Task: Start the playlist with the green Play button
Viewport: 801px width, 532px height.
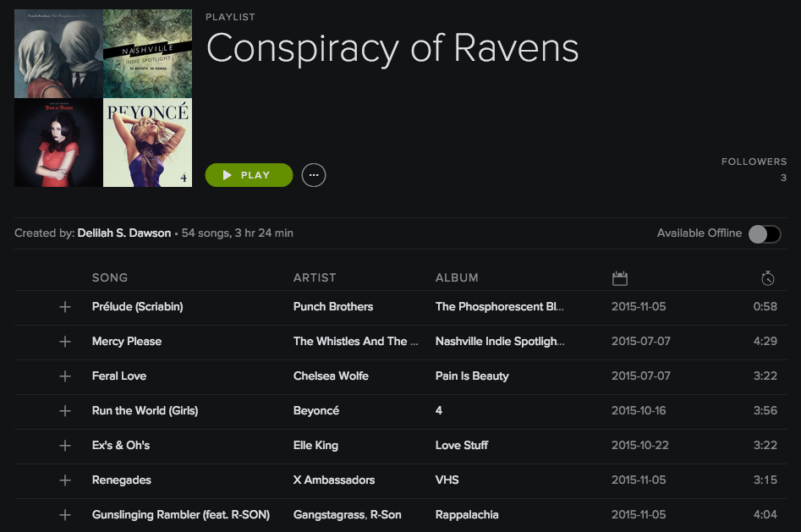Action: pos(249,175)
